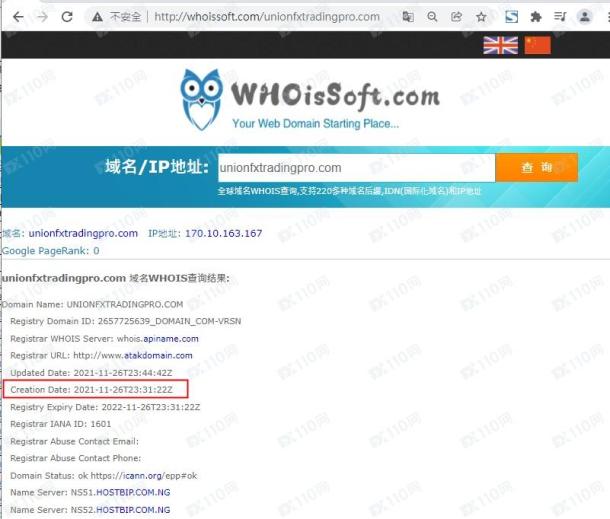610x519 pixels.
Task: Click the Registry Expiry Date line
Action: click(x=105, y=407)
